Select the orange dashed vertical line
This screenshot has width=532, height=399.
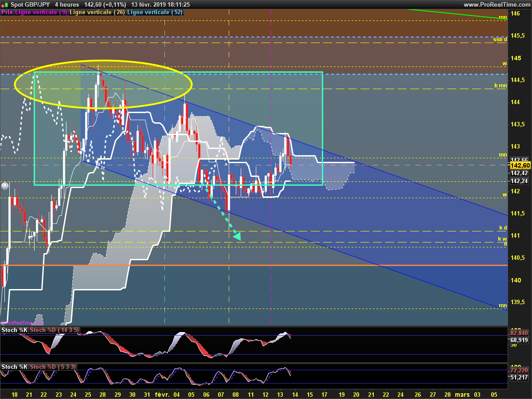[x=229, y=168]
